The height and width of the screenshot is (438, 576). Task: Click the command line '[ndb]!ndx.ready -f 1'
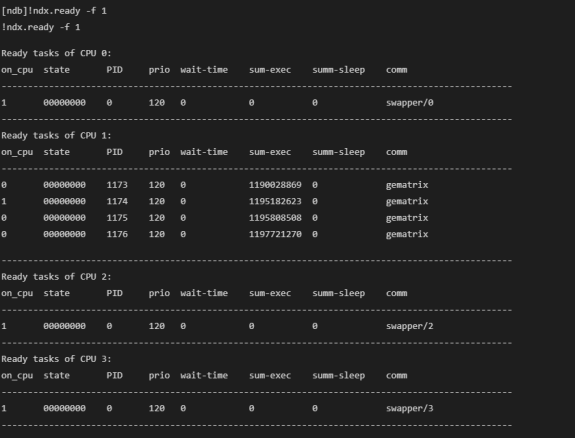(54, 11)
